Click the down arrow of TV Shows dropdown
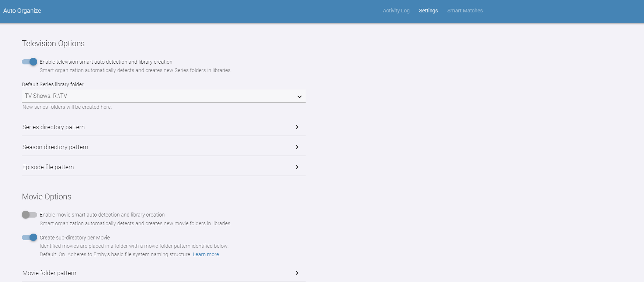Screen dimensions: 644x282 299,96
